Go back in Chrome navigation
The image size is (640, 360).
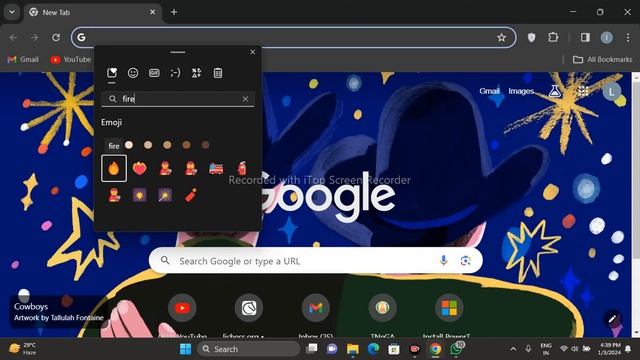pyautogui.click(x=13, y=38)
